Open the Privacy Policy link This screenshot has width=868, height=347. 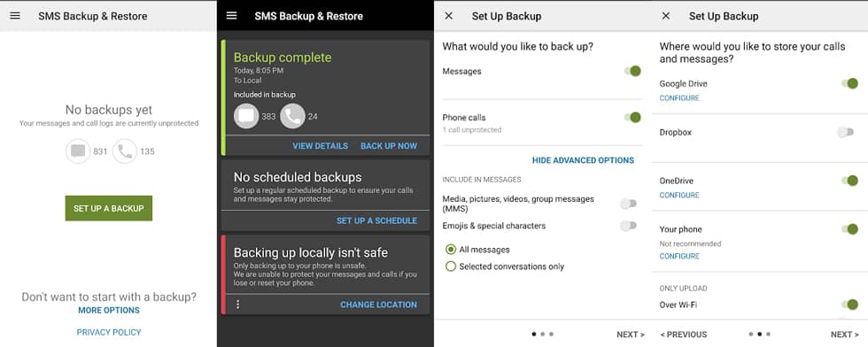(109, 332)
